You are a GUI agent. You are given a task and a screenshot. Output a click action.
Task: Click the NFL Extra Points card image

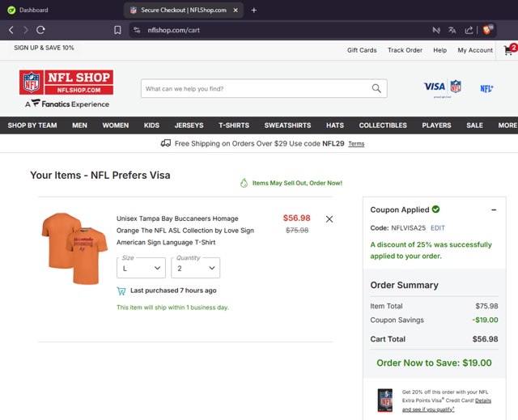point(385,401)
